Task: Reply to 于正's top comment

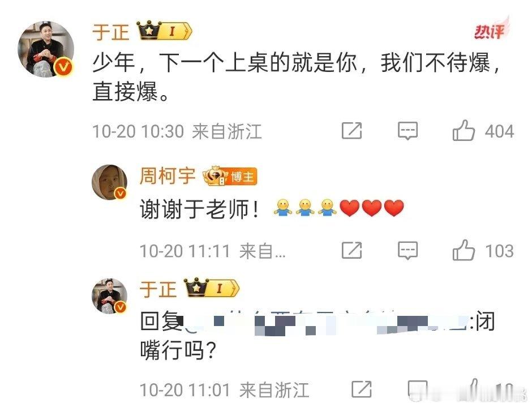Action: click(x=407, y=131)
